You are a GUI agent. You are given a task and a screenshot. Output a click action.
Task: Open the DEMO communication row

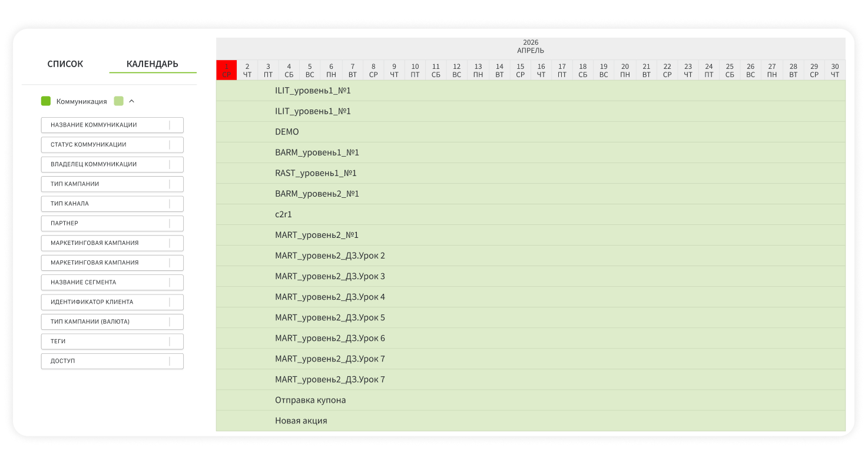287,132
